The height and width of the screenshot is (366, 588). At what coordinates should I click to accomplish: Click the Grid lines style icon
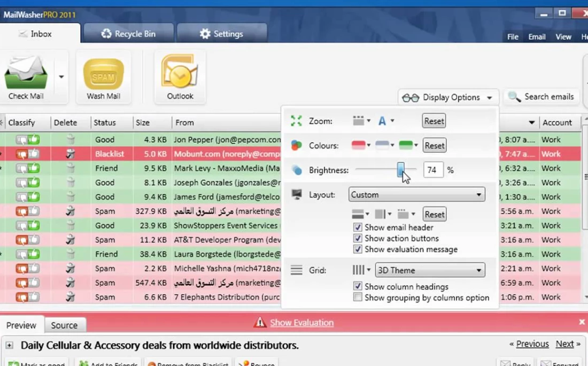(358, 270)
